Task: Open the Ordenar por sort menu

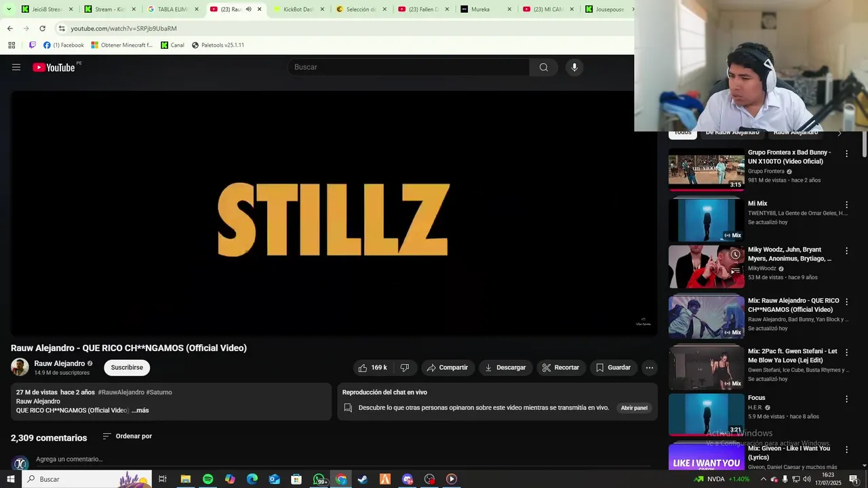Action: [127, 436]
